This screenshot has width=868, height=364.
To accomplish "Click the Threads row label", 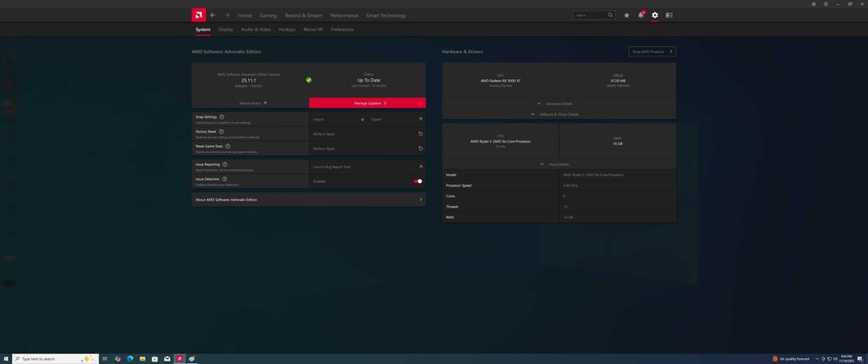I will tap(452, 207).
